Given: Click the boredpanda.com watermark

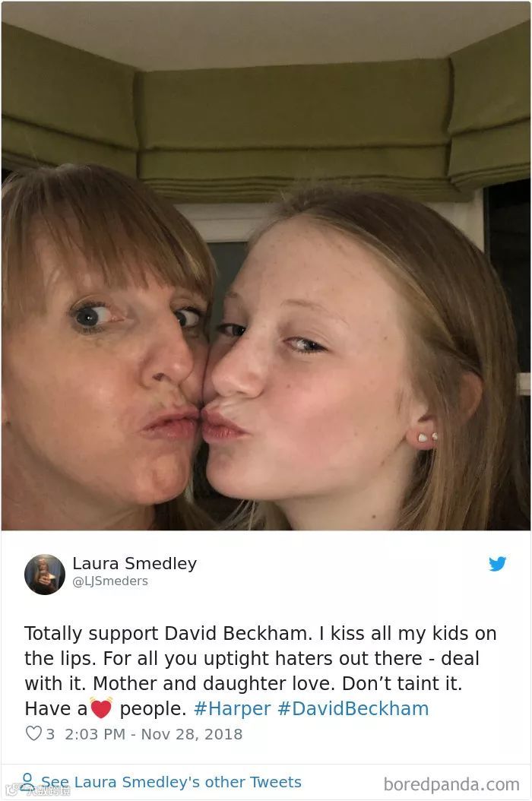Looking at the screenshot, I should tap(451, 784).
